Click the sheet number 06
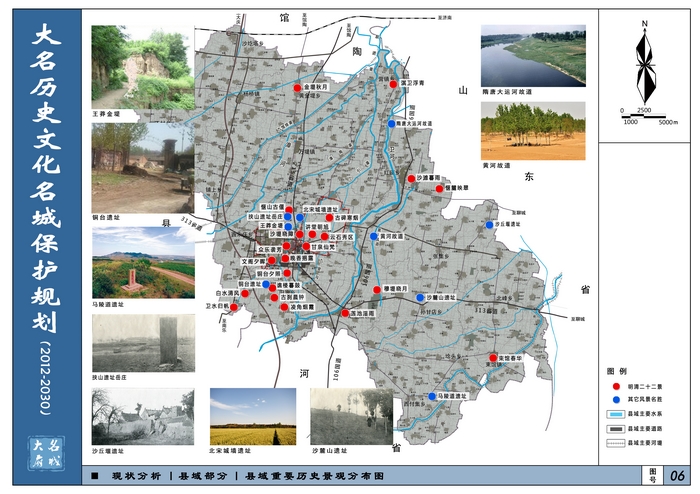The image size is (700, 494). [677, 476]
